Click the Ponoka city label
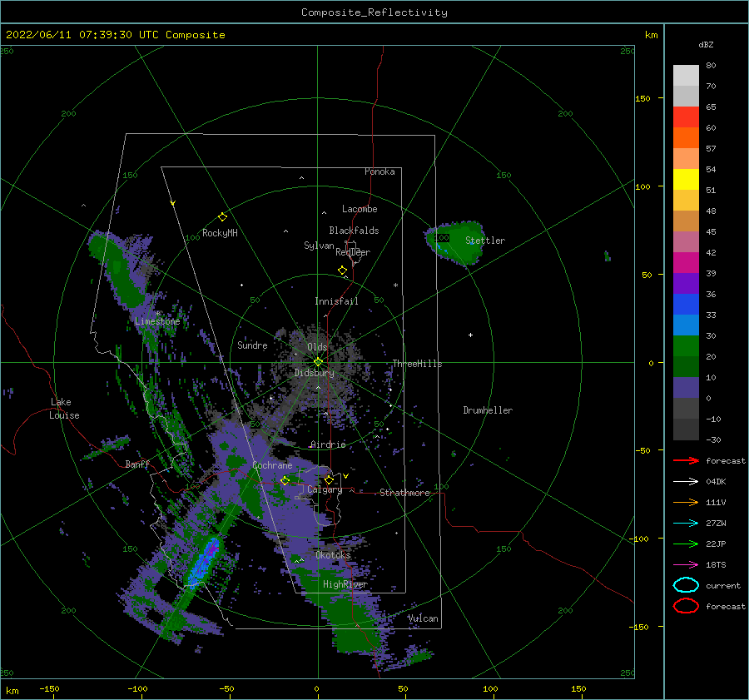 click(379, 171)
